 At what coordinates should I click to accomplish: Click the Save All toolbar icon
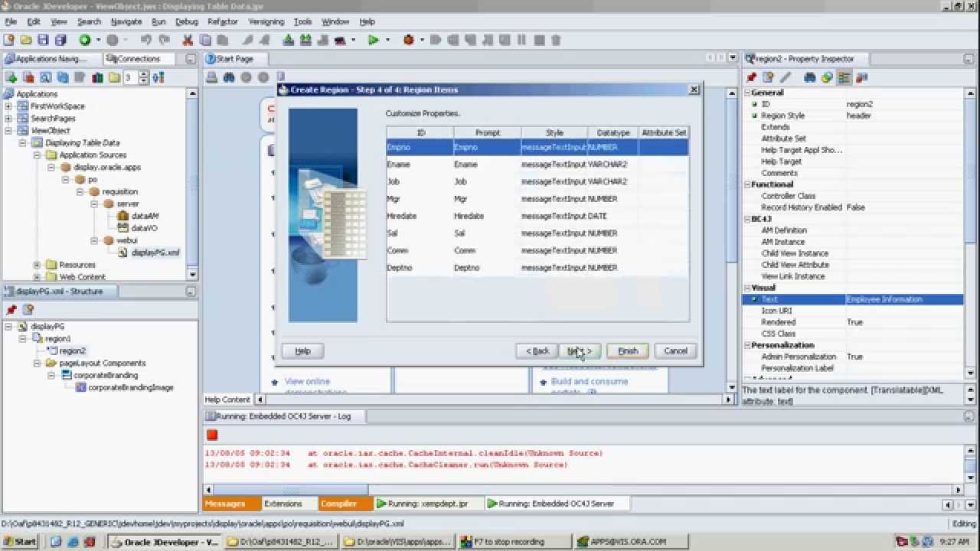coord(60,40)
